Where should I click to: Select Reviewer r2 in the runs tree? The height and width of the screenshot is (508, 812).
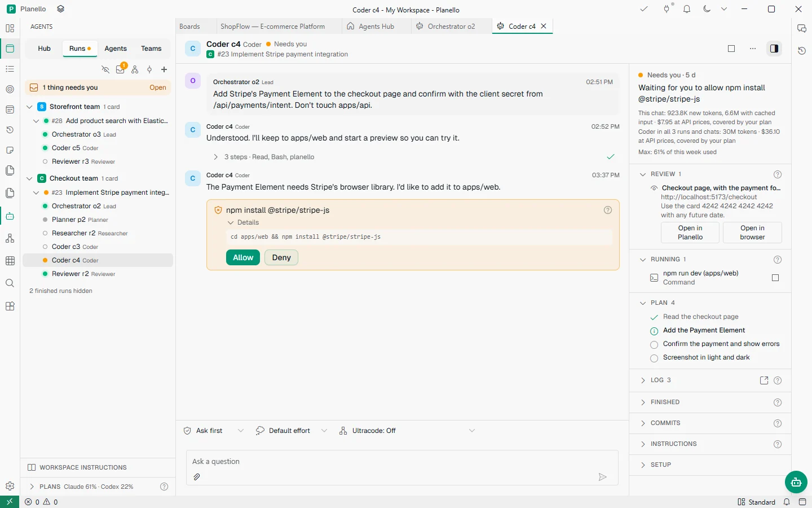(97, 274)
